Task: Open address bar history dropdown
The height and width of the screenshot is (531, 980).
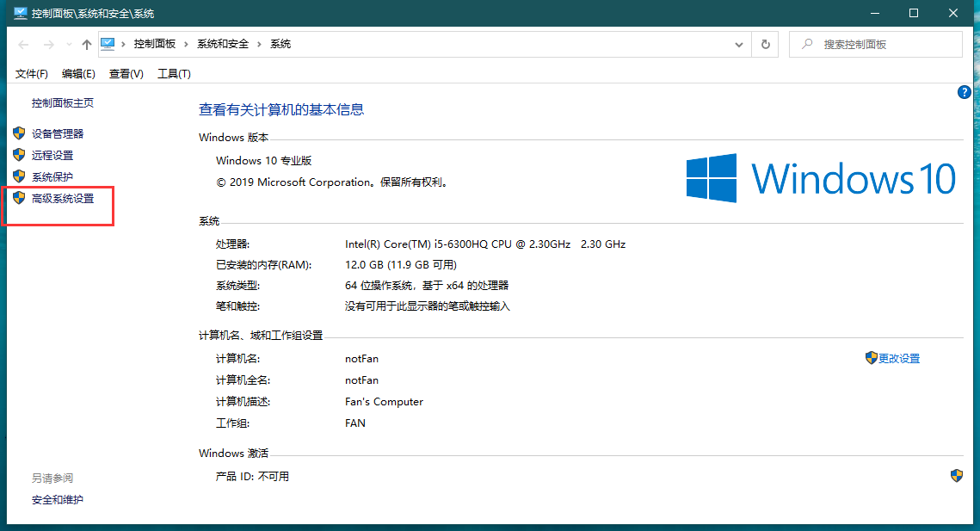Action: pos(739,45)
